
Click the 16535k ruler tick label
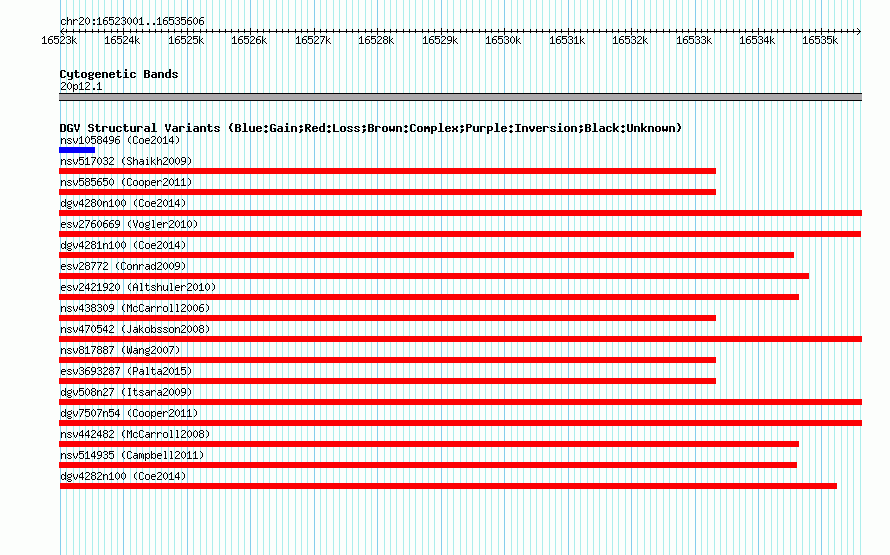tap(820, 40)
